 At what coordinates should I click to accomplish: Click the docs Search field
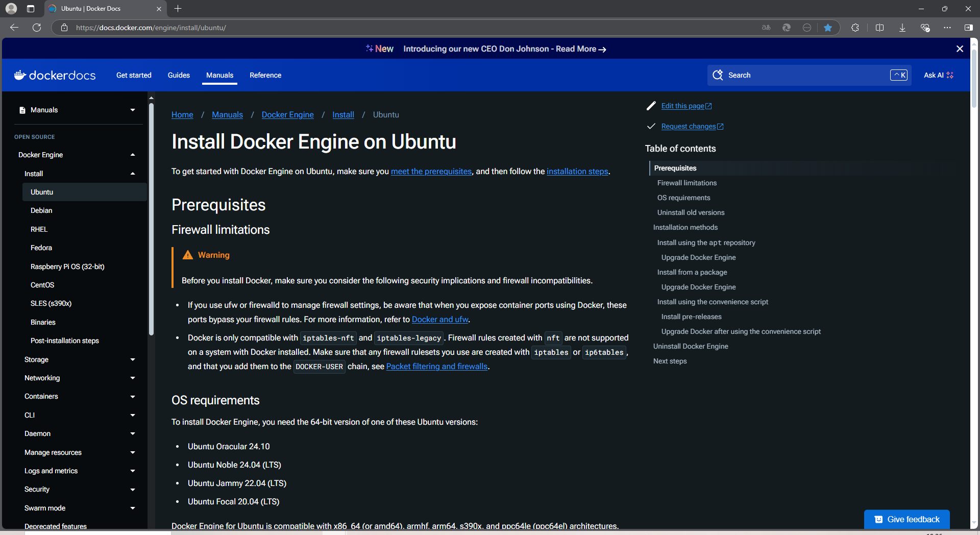click(809, 75)
